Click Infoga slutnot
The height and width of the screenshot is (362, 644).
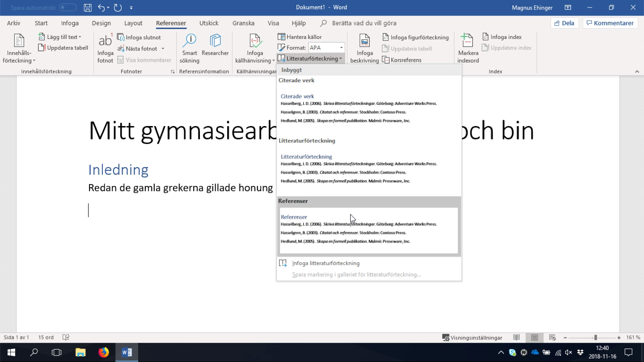[139, 38]
